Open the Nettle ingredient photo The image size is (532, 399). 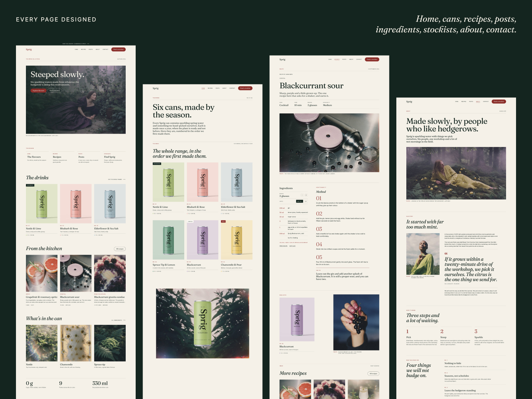click(42, 343)
